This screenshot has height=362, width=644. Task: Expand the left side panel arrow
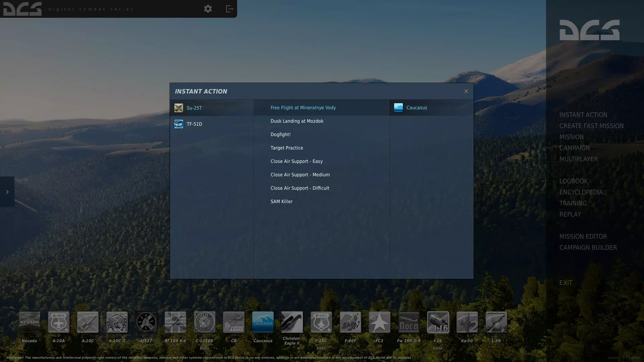pyautogui.click(x=7, y=192)
